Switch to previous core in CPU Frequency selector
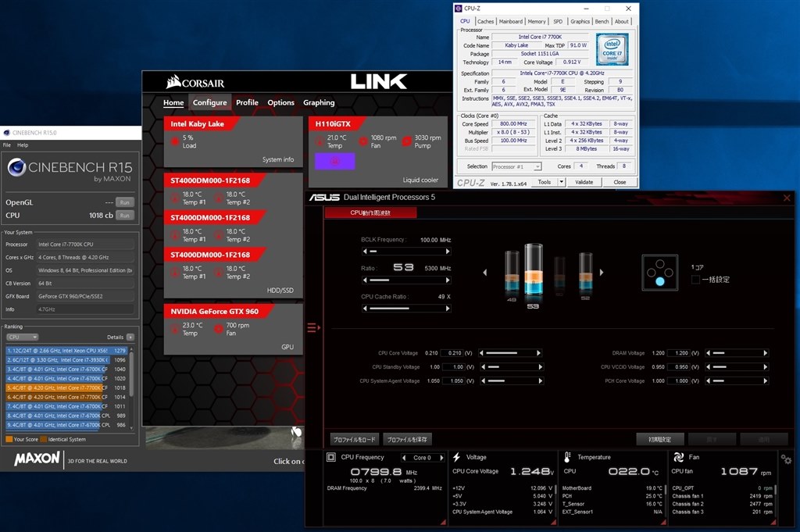 [x=404, y=458]
